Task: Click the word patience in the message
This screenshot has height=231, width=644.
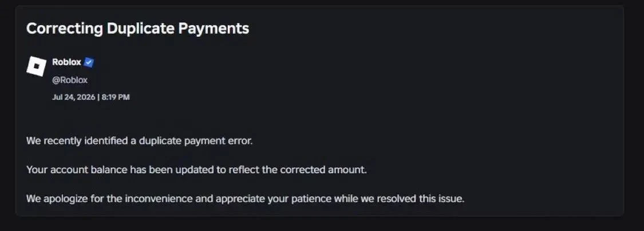Action: click(312, 199)
